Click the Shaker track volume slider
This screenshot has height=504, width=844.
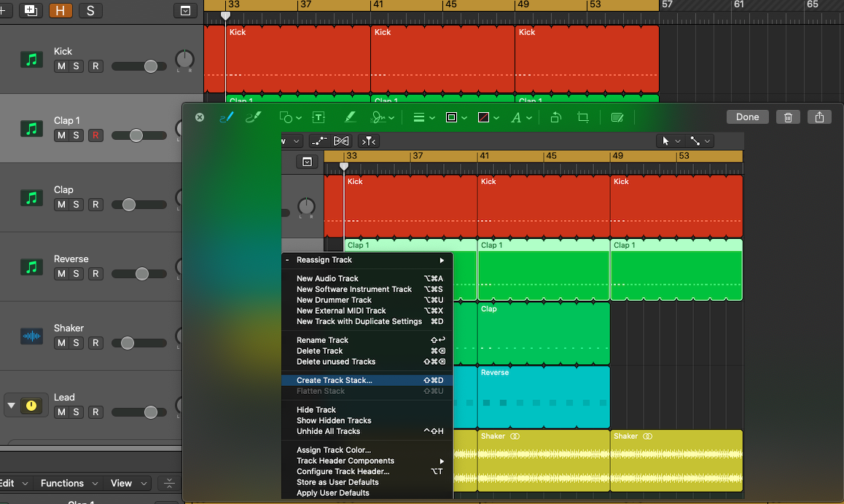139,343
